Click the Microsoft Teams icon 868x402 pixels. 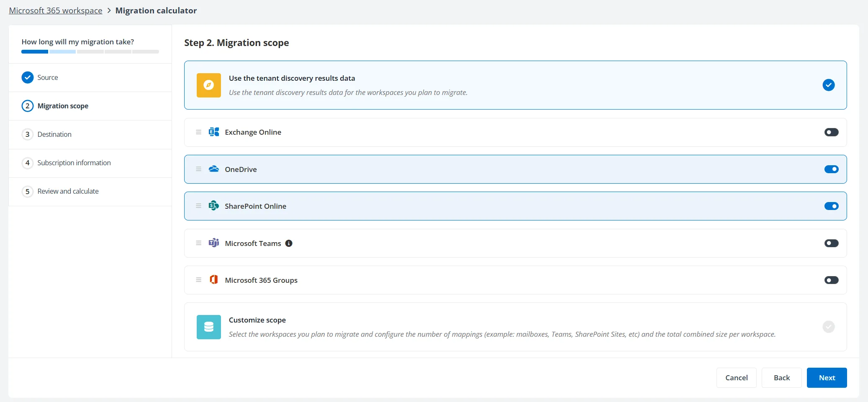(214, 243)
